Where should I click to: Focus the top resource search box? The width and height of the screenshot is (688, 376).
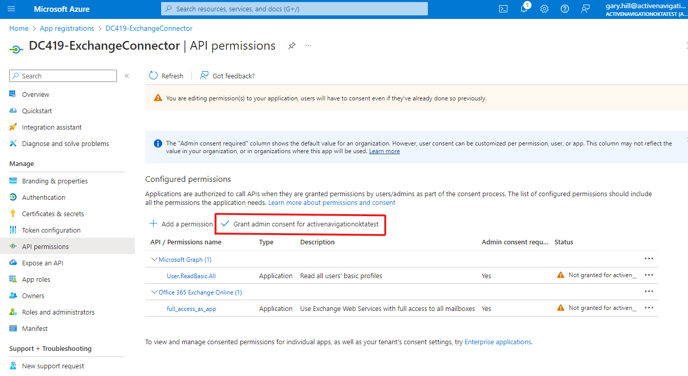pos(294,9)
